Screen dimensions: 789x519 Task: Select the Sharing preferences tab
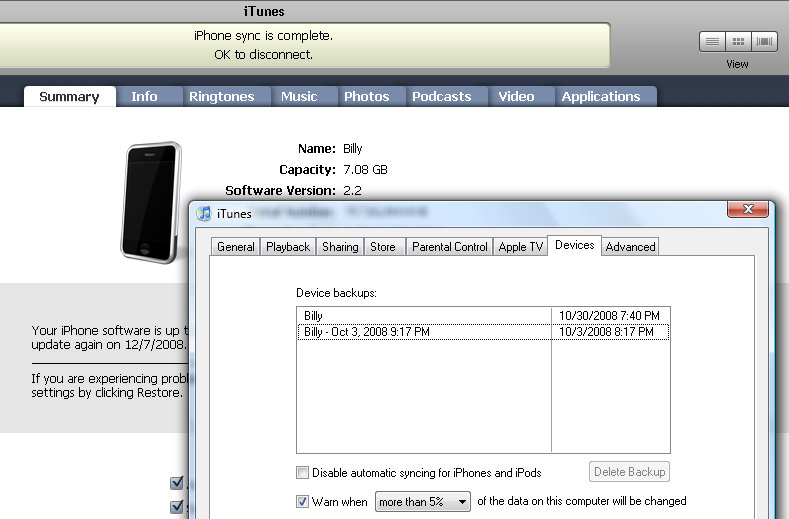pyautogui.click(x=340, y=247)
